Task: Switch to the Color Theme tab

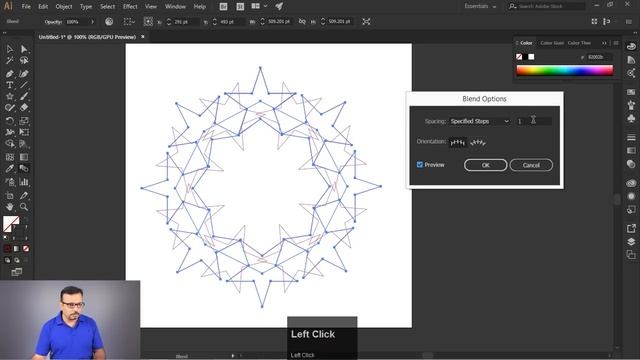Action: [579, 43]
